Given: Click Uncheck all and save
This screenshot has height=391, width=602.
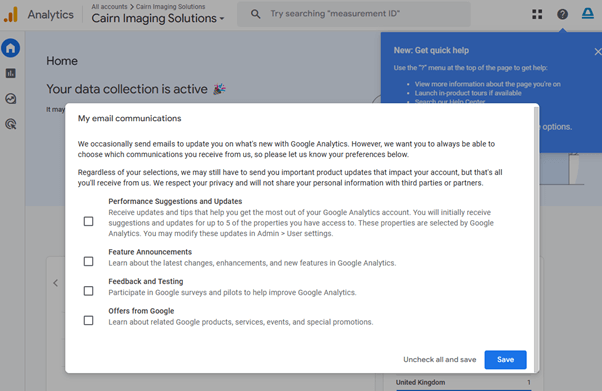Looking at the screenshot, I should pyautogui.click(x=440, y=360).
